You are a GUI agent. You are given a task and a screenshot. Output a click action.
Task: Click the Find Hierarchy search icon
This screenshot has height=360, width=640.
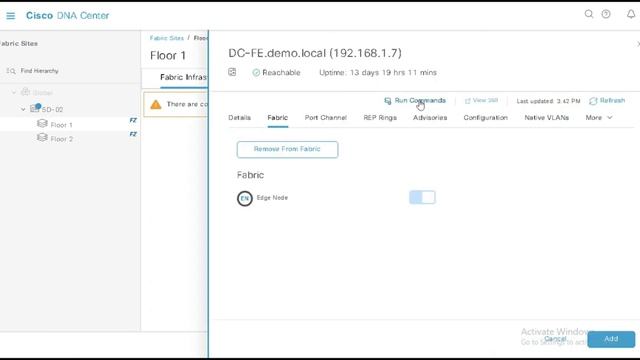coord(11,71)
